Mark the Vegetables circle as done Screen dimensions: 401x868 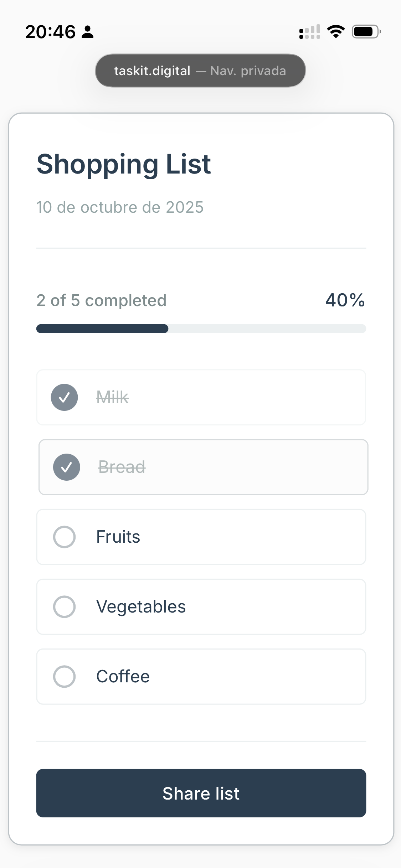65,607
